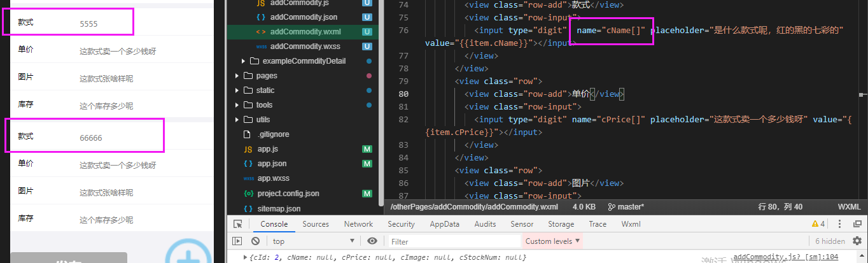Open the devtools three-dot menu

(841, 224)
